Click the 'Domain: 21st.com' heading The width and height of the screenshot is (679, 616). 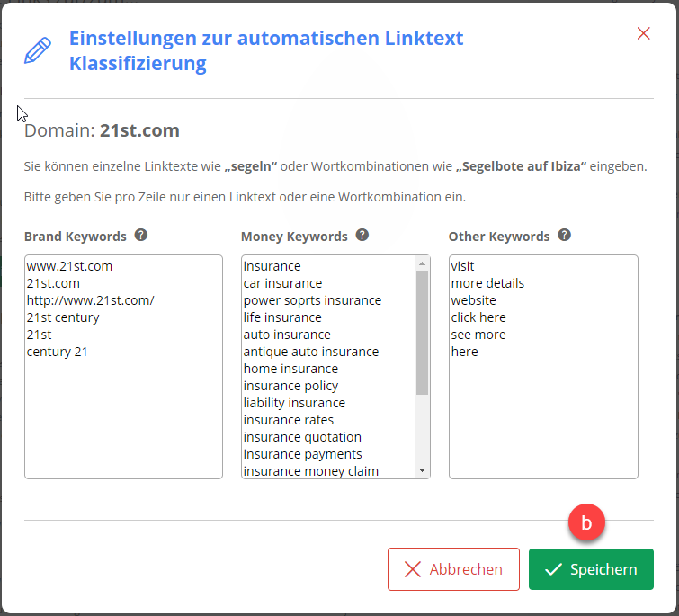pyautogui.click(x=102, y=130)
